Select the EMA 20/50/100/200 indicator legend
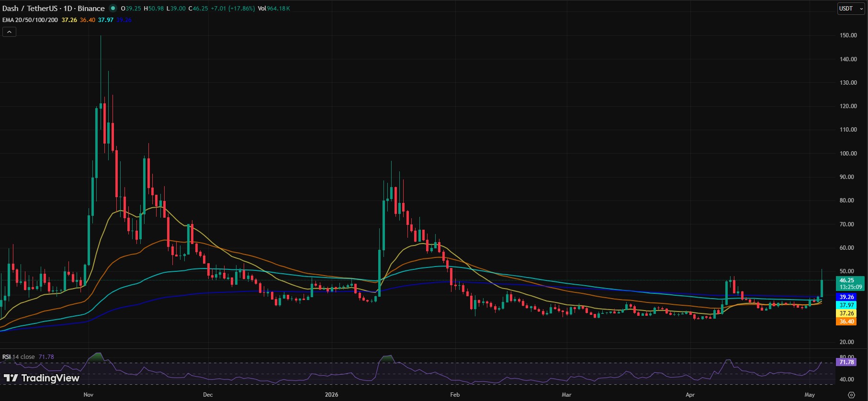Image resolution: width=868 pixels, height=401 pixels. point(30,20)
